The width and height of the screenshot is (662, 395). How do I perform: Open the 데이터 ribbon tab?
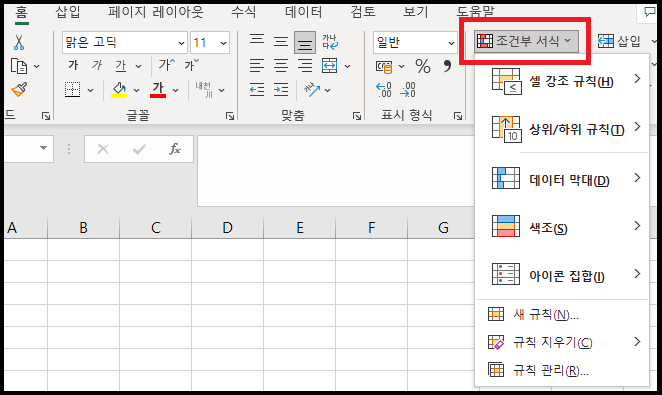[303, 11]
